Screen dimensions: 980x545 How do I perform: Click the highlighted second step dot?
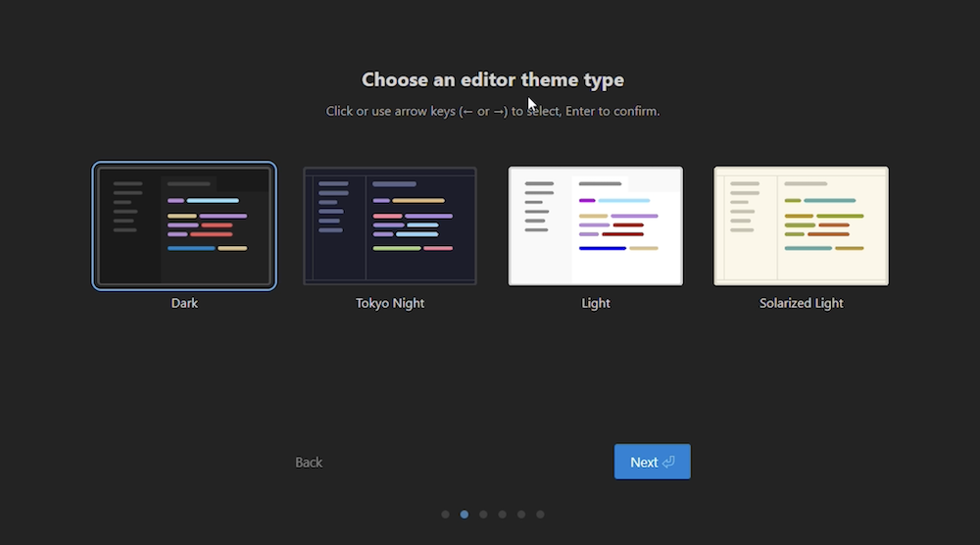pos(465,514)
